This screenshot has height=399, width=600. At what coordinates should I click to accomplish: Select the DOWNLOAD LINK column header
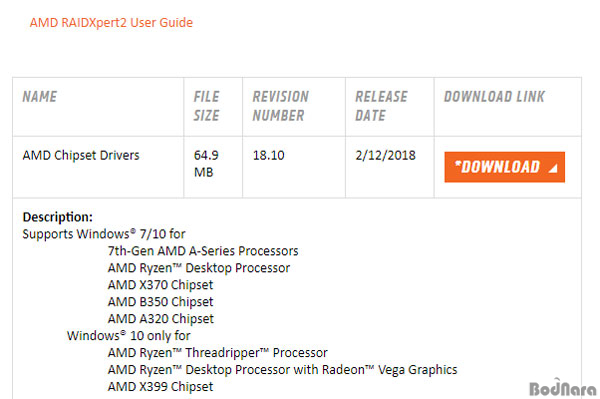[x=494, y=96]
